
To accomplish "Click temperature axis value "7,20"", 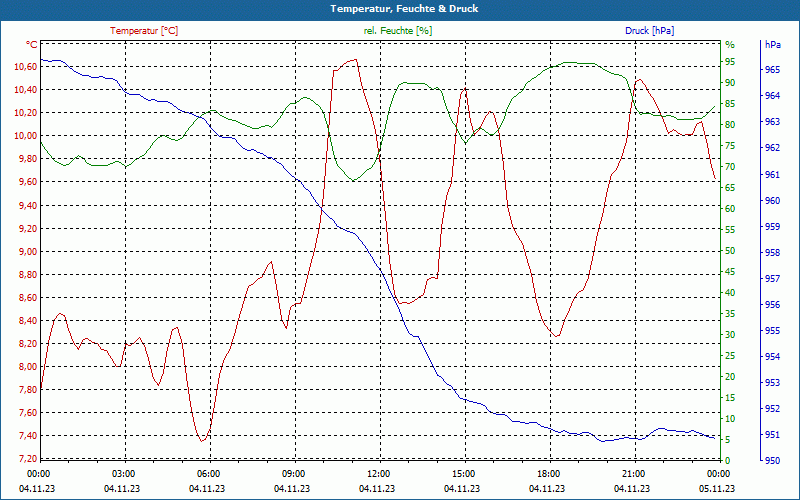I will coord(28,458).
